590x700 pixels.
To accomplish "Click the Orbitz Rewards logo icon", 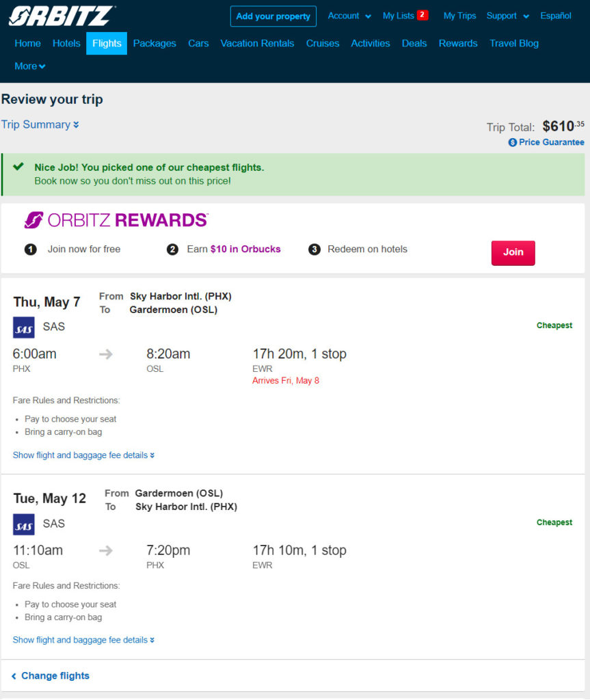I will (x=33, y=220).
